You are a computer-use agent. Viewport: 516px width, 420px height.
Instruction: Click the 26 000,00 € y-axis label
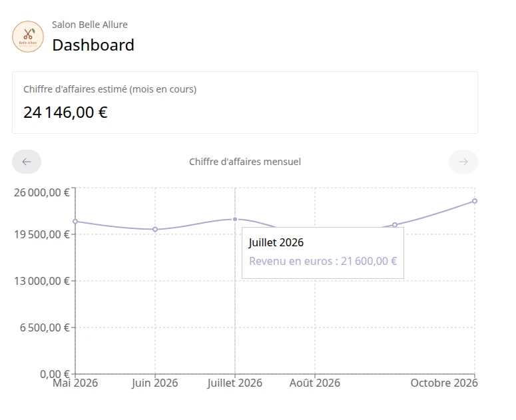coord(42,192)
